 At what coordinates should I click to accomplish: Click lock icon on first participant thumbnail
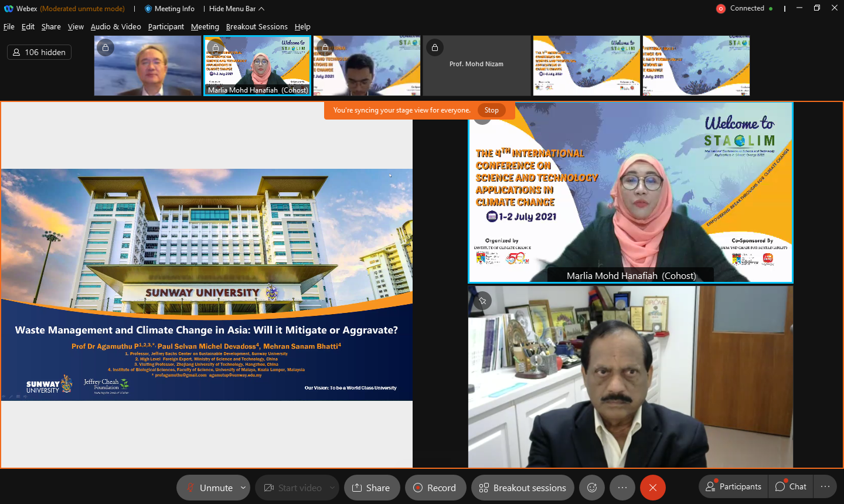coord(105,47)
